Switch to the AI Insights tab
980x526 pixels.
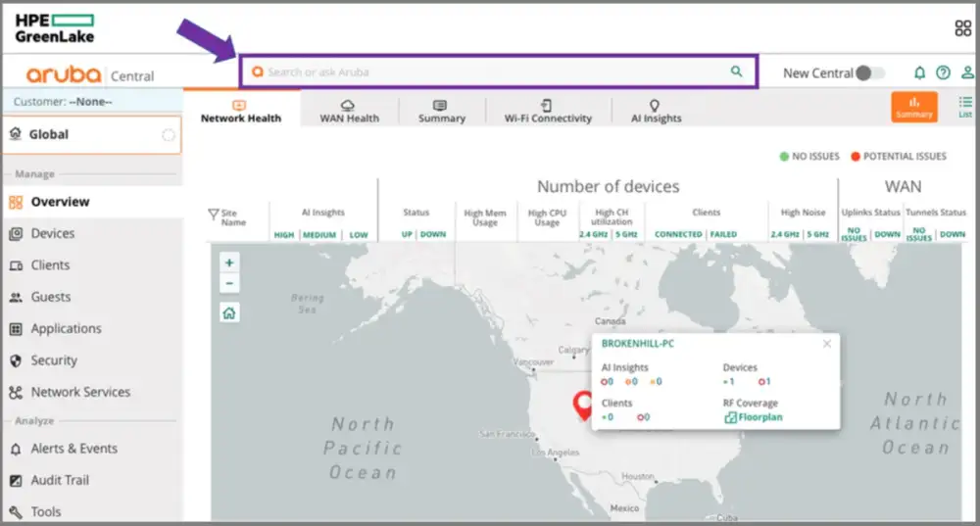coord(656,111)
